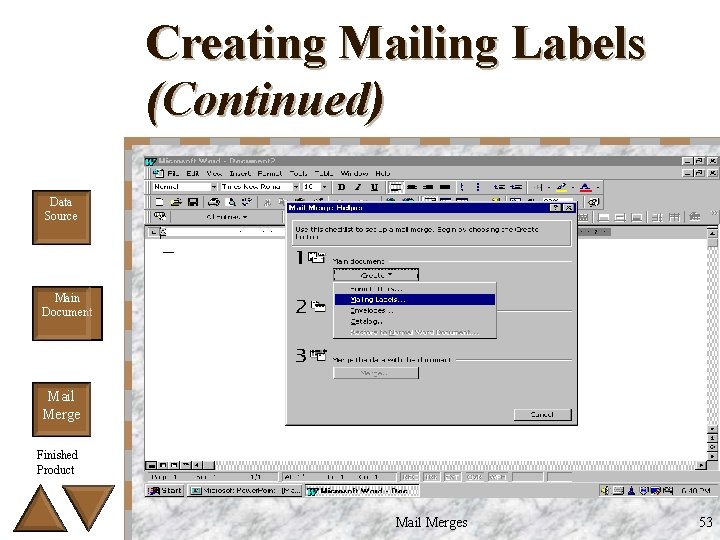Click Cancel in Mail Merge Helper

click(x=543, y=415)
